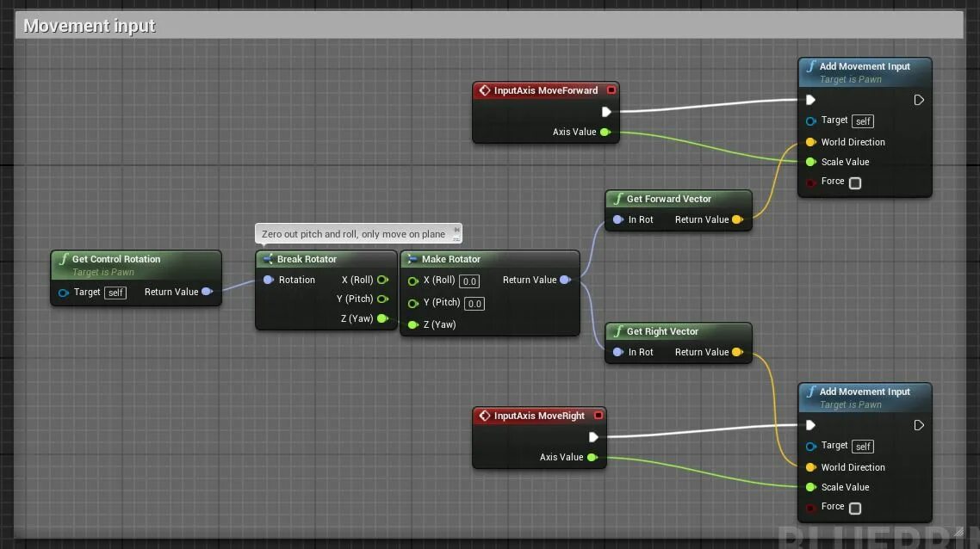Image resolution: width=980 pixels, height=549 pixels.
Task: Click the InputAxis MoveRight execution output pin
Action: (x=593, y=437)
